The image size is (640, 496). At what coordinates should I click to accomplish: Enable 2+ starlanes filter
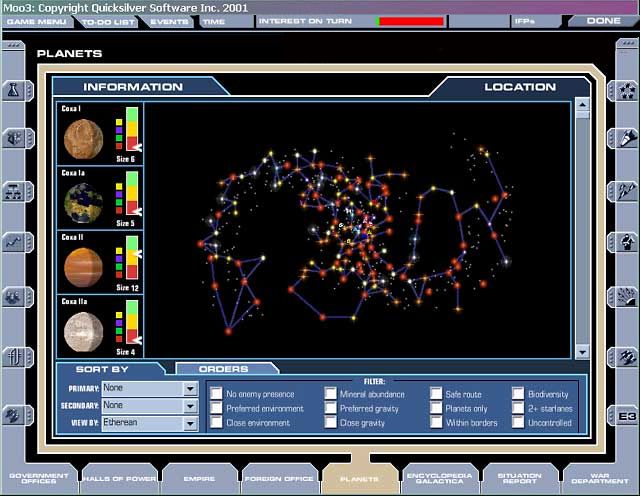click(x=518, y=408)
